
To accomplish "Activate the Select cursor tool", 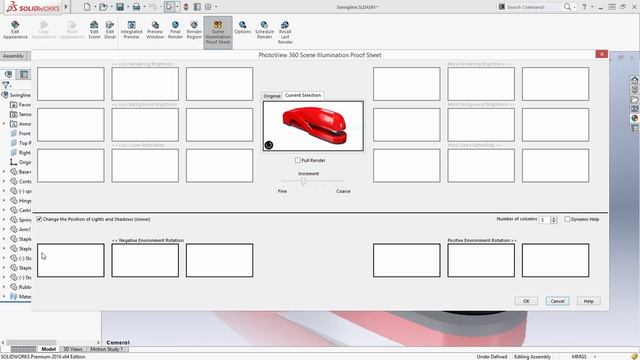I will 169,7.
